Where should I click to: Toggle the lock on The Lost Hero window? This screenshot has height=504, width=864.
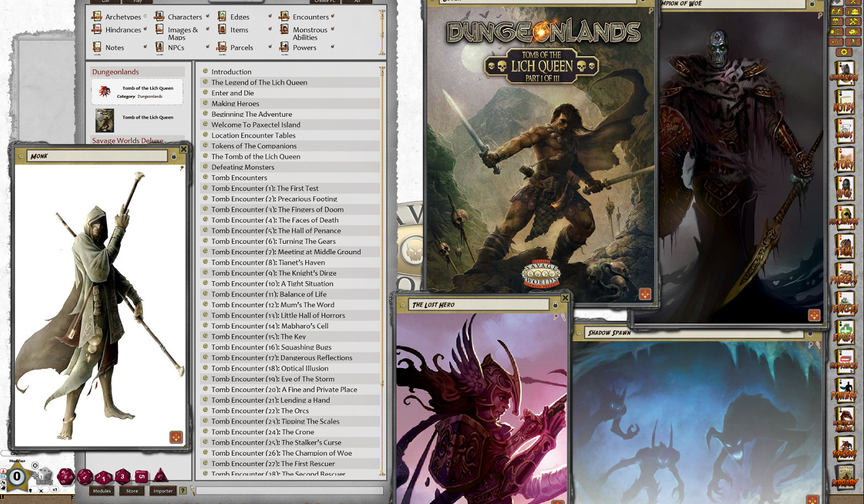(555, 305)
